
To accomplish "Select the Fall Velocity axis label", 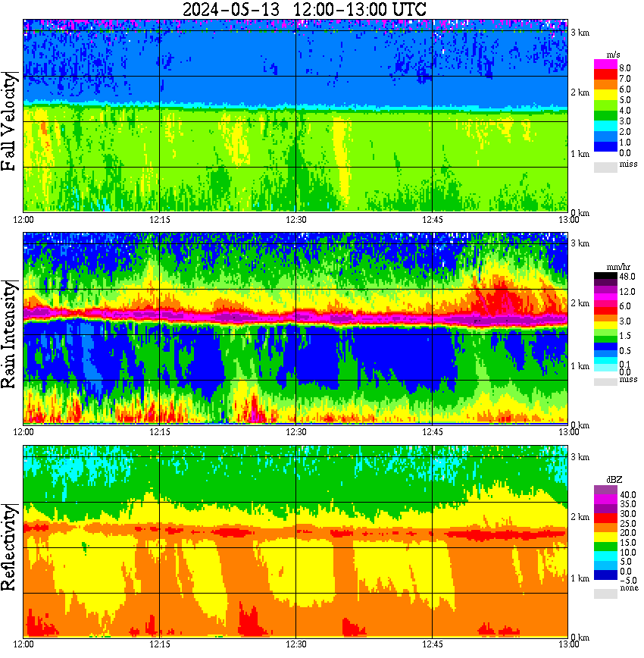I will (x=9, y=121).
